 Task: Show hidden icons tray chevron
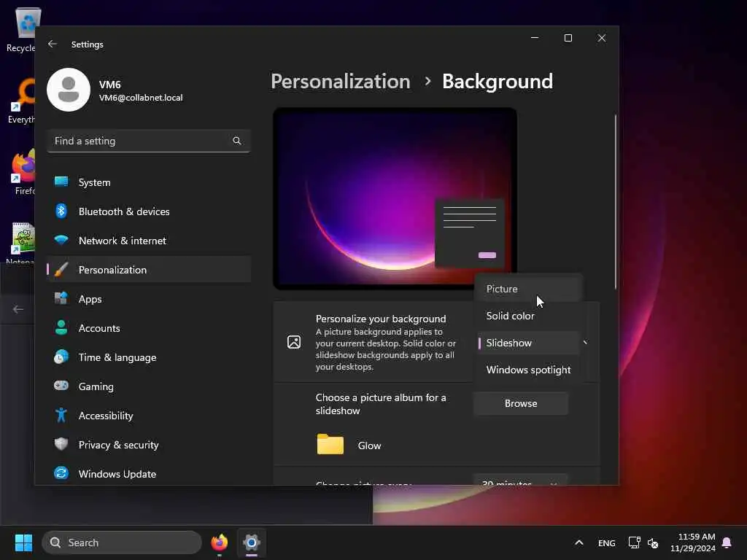578,542
